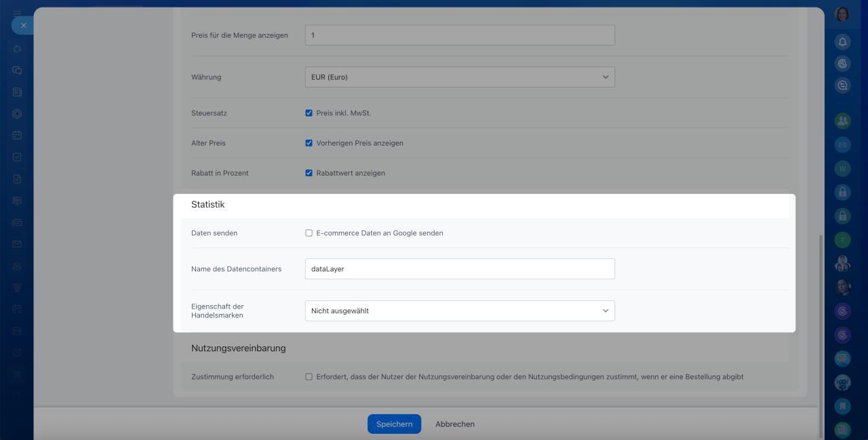868x440 pixels.
Task: Uncheck "Preis inkl. MwSt." checkbox
Action: point(309,113)
